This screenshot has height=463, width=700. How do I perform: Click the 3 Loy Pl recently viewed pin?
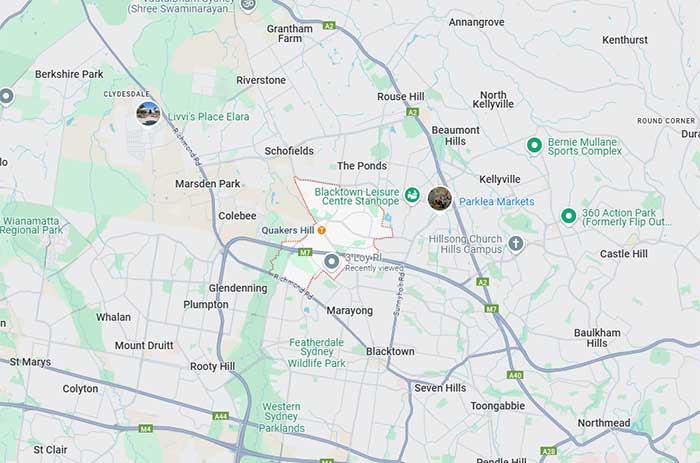tap(332, 261)
